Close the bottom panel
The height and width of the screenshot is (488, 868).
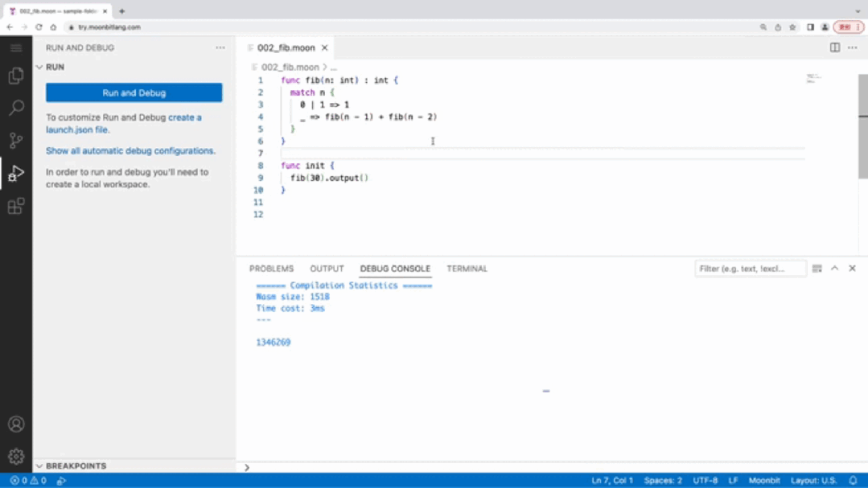point(853,269)
